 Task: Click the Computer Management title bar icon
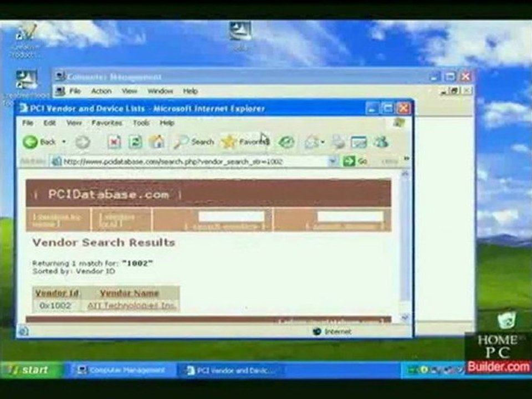pos(60,76)
